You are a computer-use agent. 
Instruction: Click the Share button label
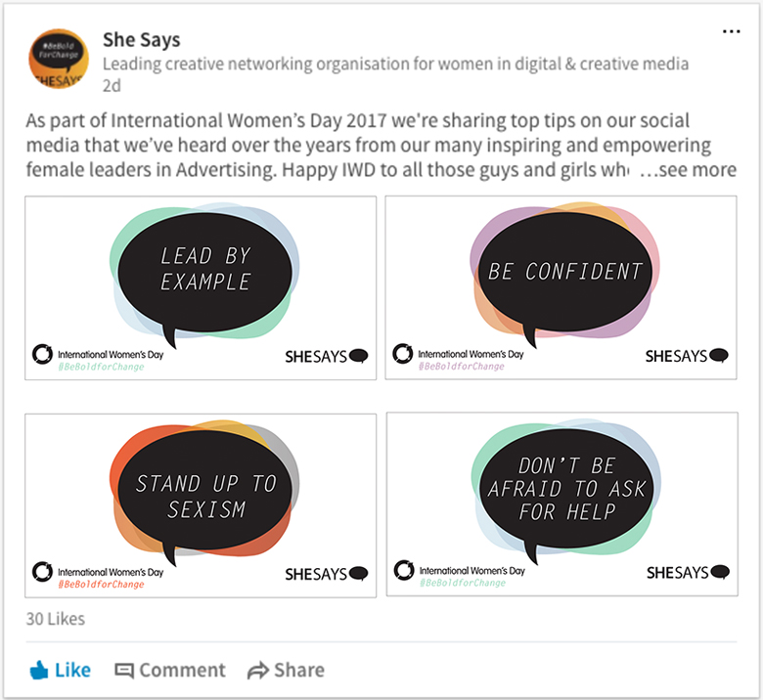point(298,671)
